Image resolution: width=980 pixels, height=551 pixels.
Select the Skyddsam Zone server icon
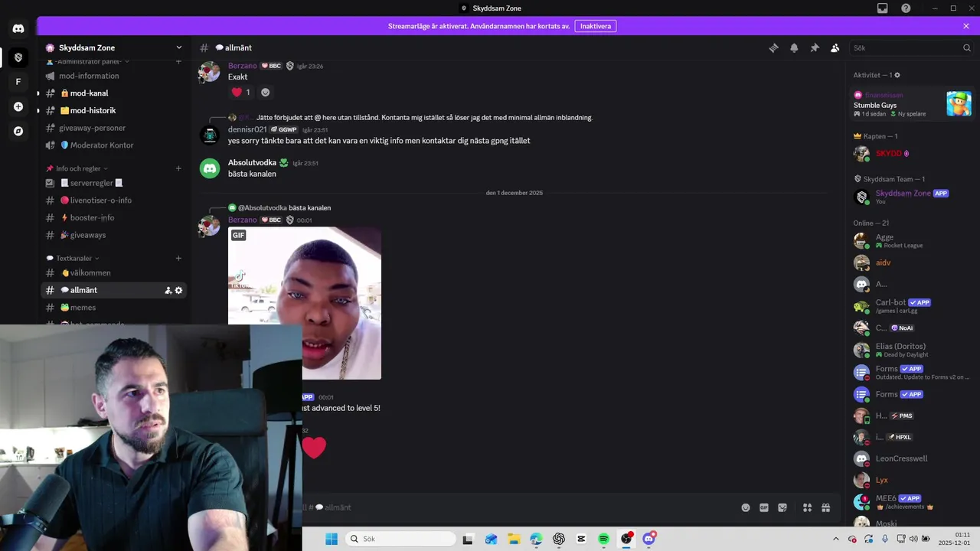point(18,57)
